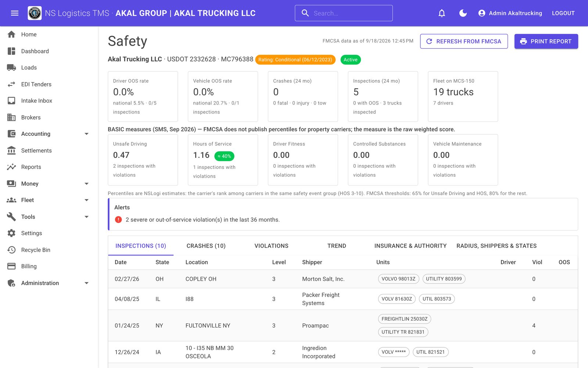Image resolution: width=588 pixels, height=368 pixels.
Task: Click the Driver OOS rate card
Action: tap(143, 96)
